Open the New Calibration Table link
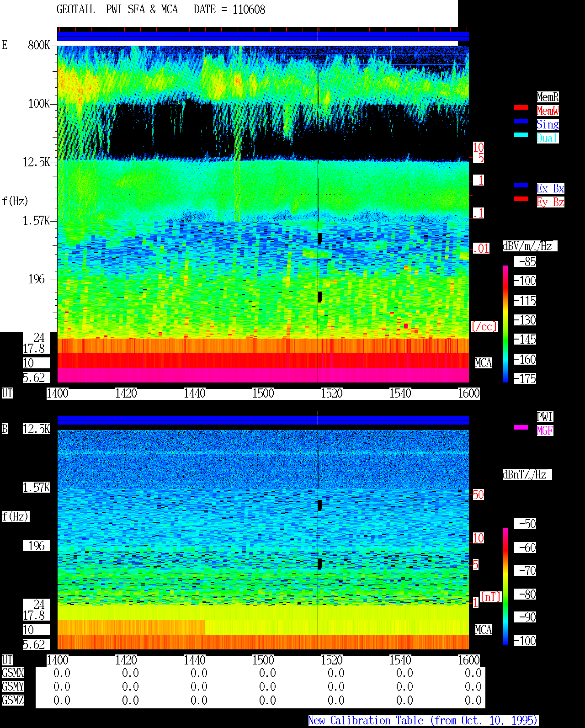 423,720
